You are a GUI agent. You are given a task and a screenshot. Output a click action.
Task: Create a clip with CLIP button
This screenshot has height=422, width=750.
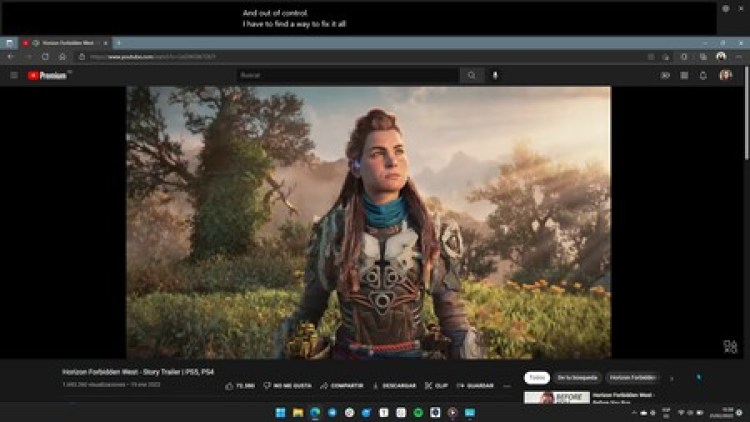[436, 386]
